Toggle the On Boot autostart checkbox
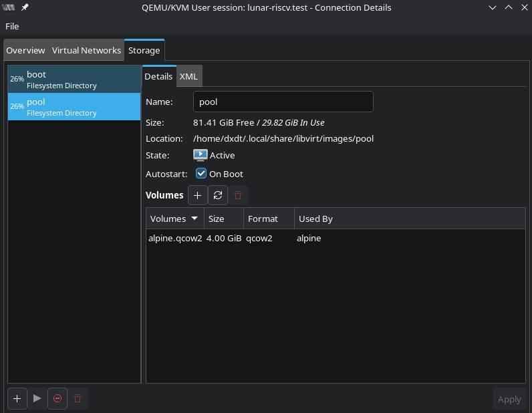This screenshot has width=532, height=413. [x=201, y=173]
